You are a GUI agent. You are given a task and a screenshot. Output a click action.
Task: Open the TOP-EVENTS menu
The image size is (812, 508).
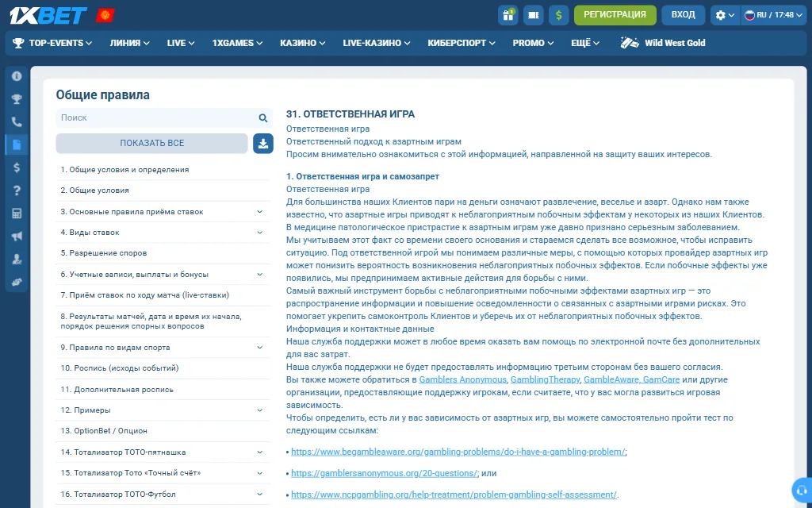point(53,43)
